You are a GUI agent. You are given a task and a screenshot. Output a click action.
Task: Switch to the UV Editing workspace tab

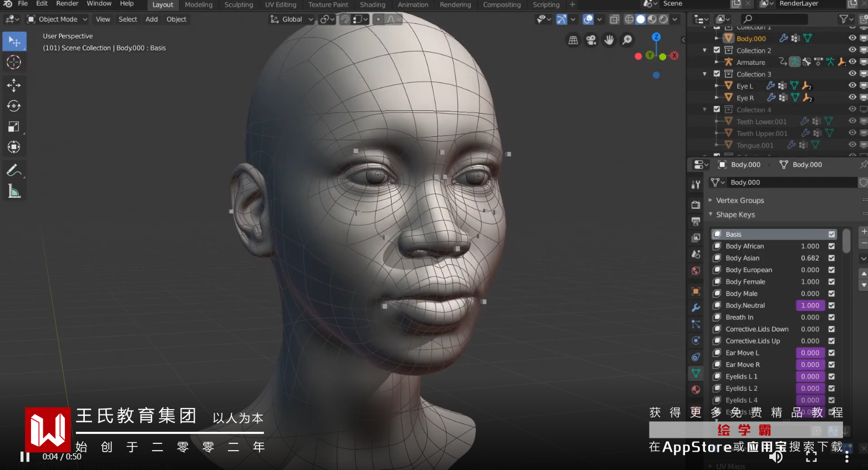point(281,4)
